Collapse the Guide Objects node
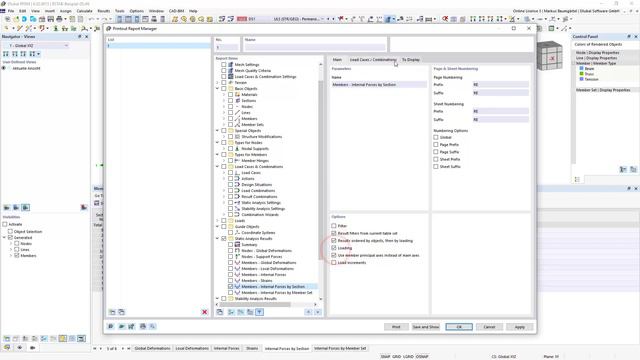Screen dimensions: 640x360 point(218,227)
